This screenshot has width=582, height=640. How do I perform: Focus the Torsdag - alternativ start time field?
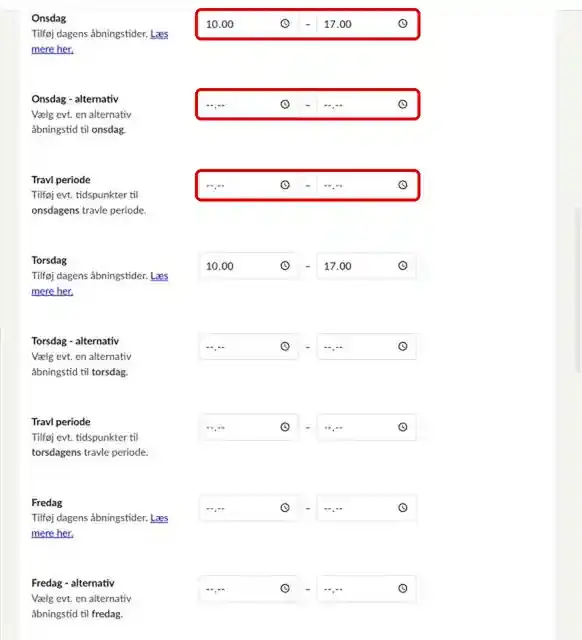tap(248, 347)
